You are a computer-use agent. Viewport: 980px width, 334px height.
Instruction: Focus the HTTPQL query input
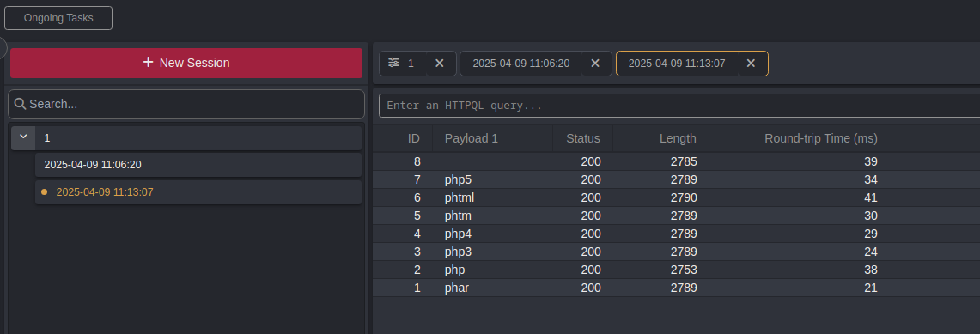coord(679,106)
